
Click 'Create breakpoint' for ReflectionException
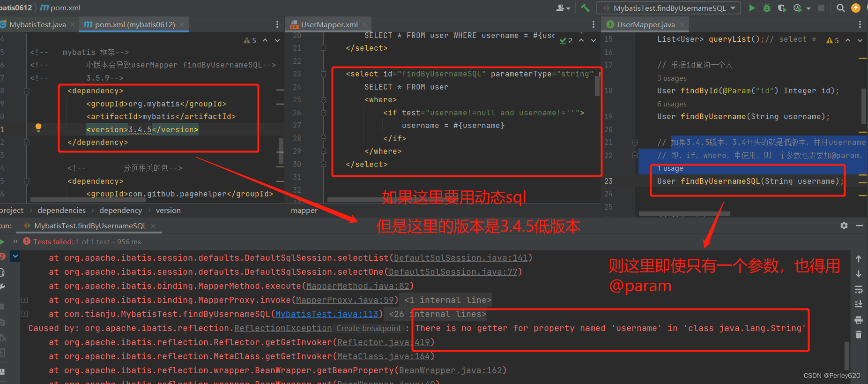click(369, 328)
